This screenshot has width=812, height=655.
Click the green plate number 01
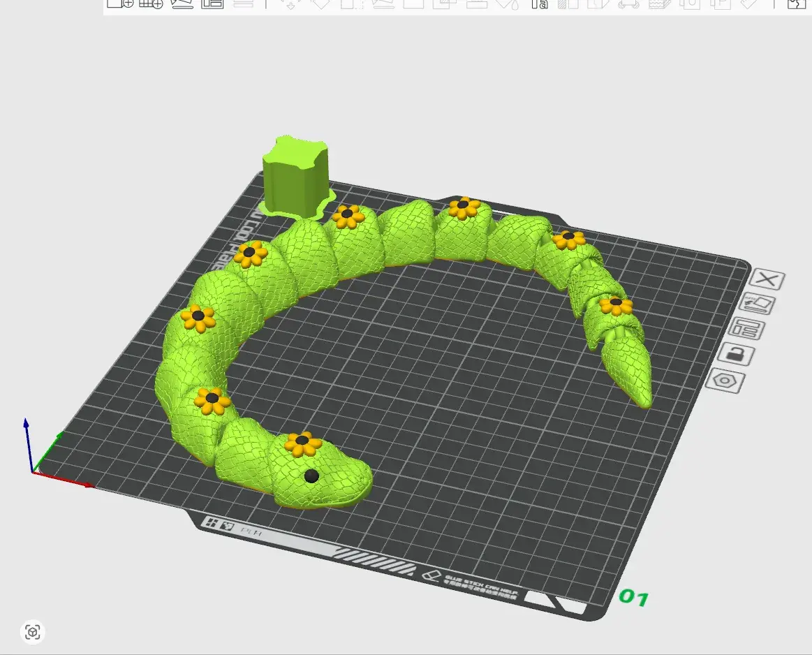[x=634, y=597]
